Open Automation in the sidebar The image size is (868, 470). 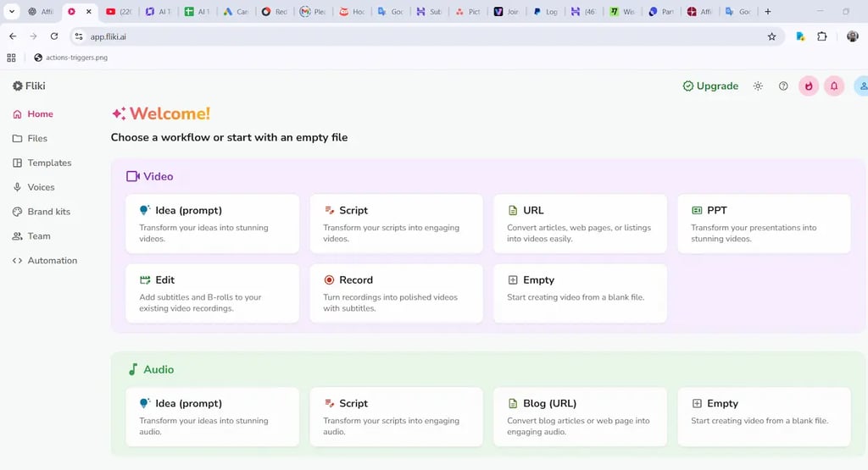[x=45, y=260]
